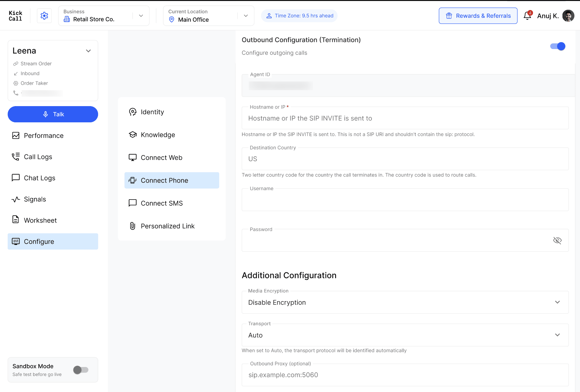
Task: Click the gift icon in Rewards & Referrals
Action: pos(449,16)
